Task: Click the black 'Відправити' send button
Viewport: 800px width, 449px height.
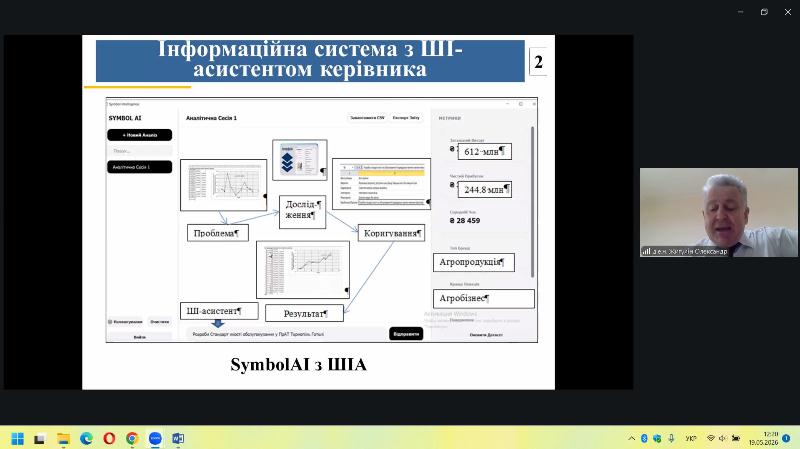Action: point(406,334)
